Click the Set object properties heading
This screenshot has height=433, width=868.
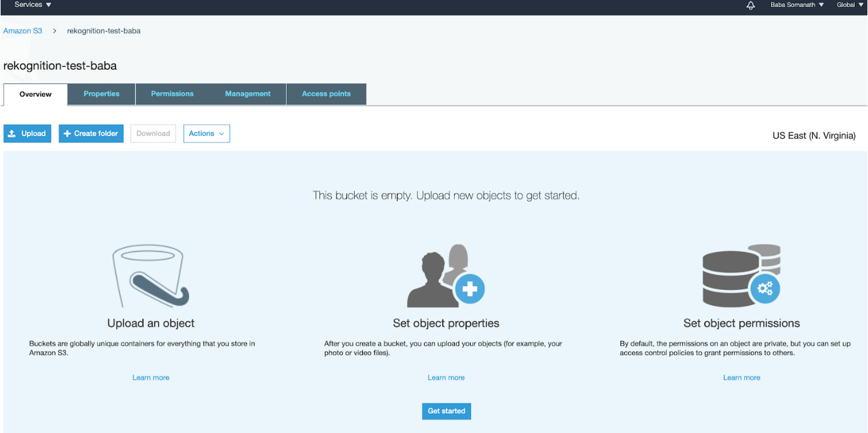click(x=446, y=323)
